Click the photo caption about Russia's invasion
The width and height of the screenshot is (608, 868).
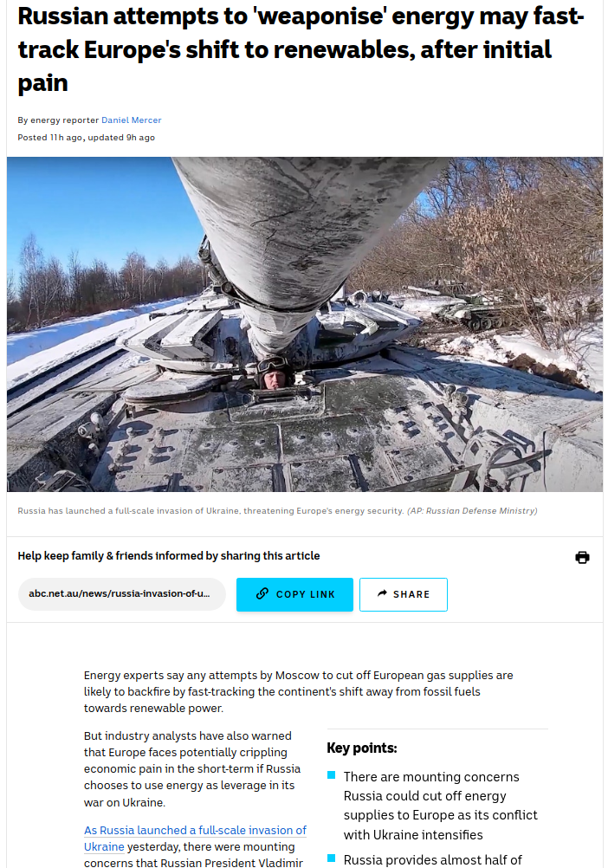[210, 511]
